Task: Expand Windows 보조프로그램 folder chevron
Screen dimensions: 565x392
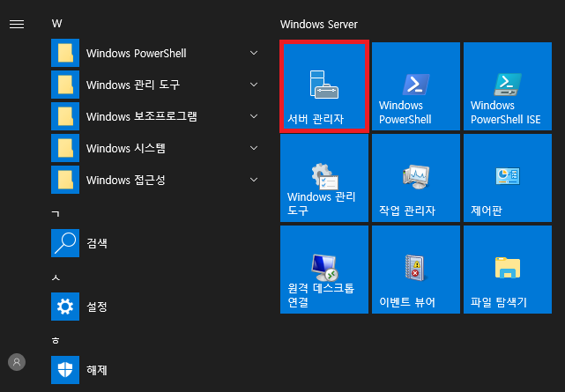Action: pos(254,116)
